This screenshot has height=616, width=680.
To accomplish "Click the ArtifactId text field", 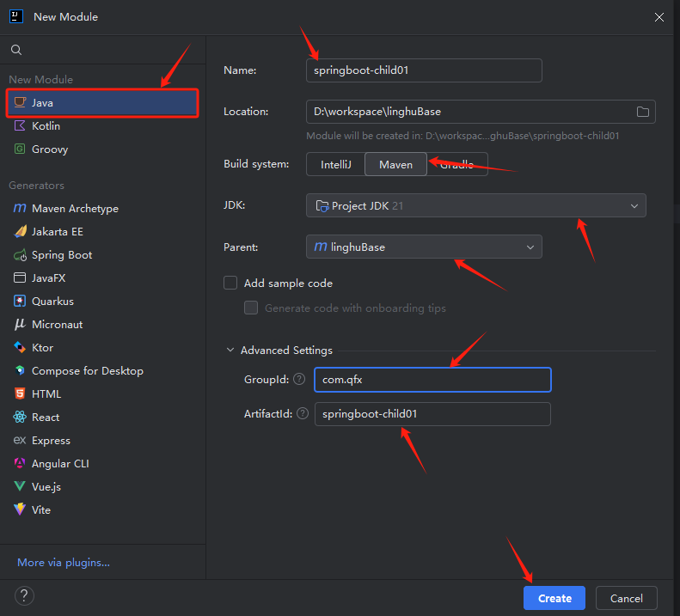I will [432, 414].
